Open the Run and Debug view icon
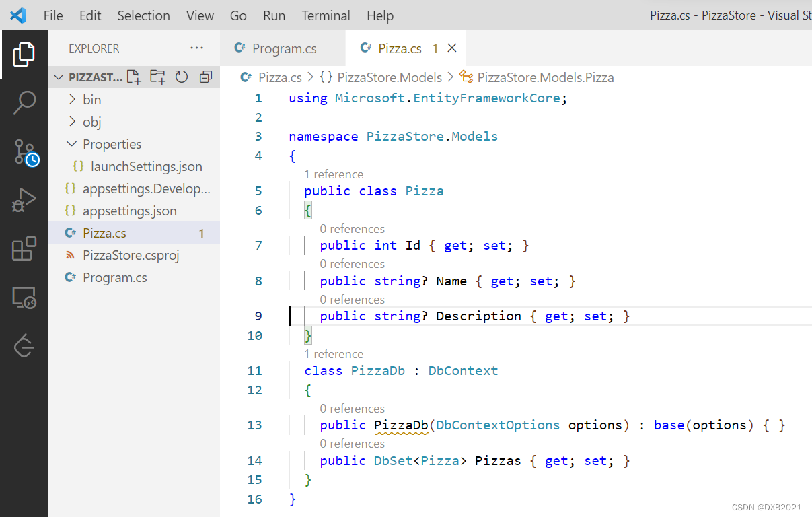Viewport: 812px width, 517px height. (x=24, y=200)
